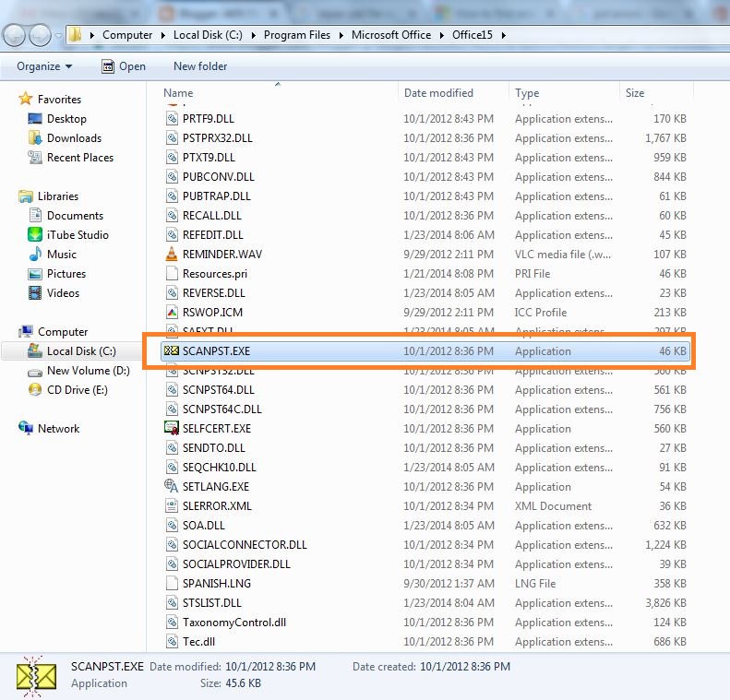The height and width of the screenshot is (700, 730).
Task: Open the Organize dropdown menu
Action: click(x=44, y=66)
